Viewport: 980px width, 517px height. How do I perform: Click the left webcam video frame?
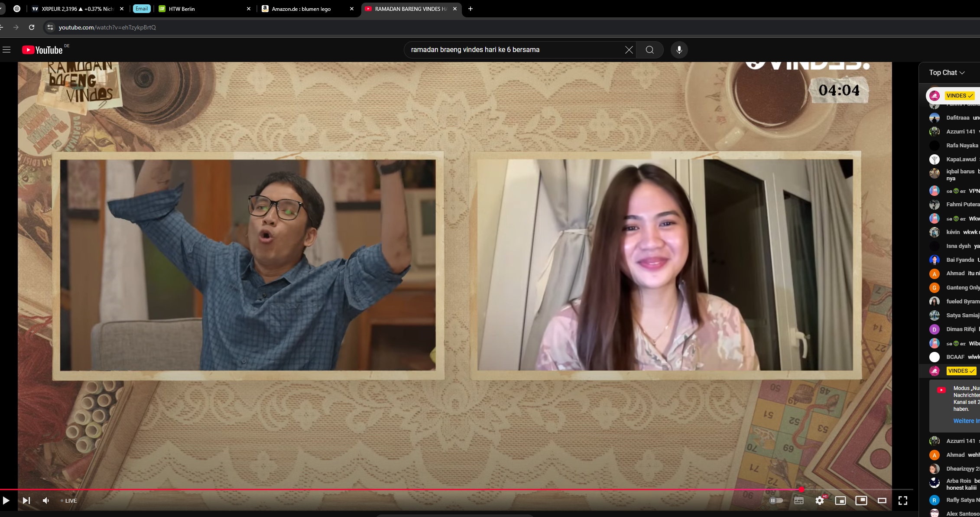click(x=248, y=265)
